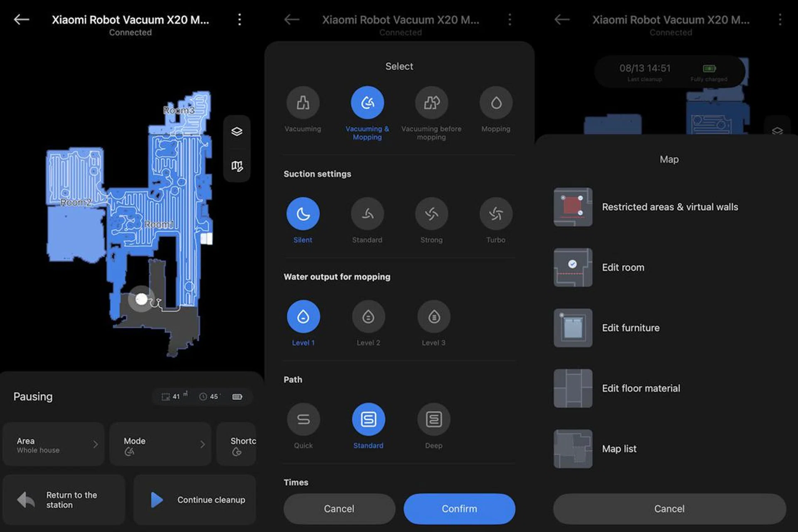Open the map edit icon below layers

tap(236, 166)
